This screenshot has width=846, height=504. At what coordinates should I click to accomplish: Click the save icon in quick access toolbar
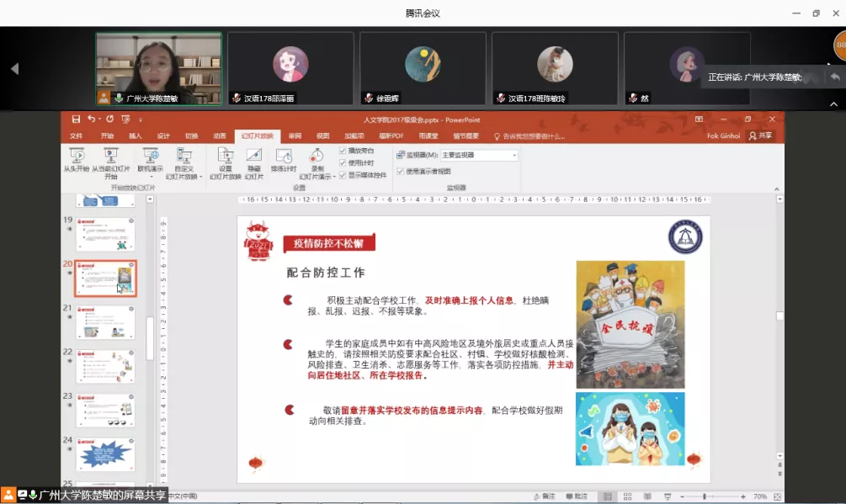[76, 119]
